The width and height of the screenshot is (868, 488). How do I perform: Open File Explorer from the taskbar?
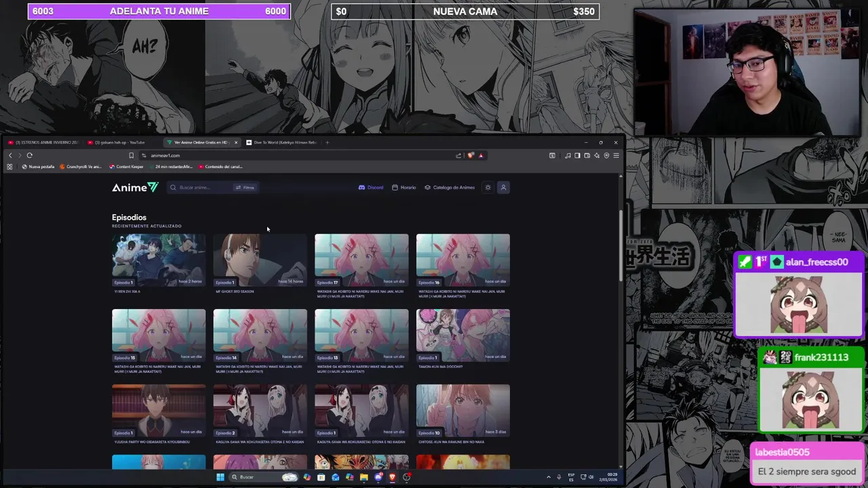[363, 476]
